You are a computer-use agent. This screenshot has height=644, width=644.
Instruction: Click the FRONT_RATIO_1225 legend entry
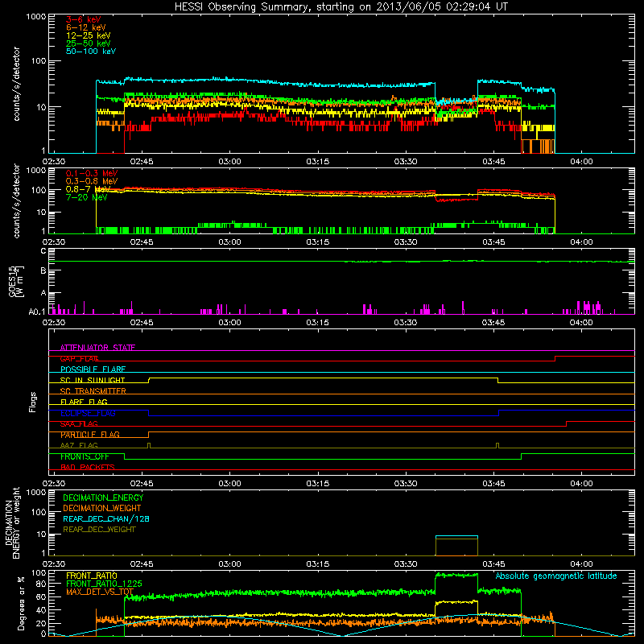click(104, 584)
